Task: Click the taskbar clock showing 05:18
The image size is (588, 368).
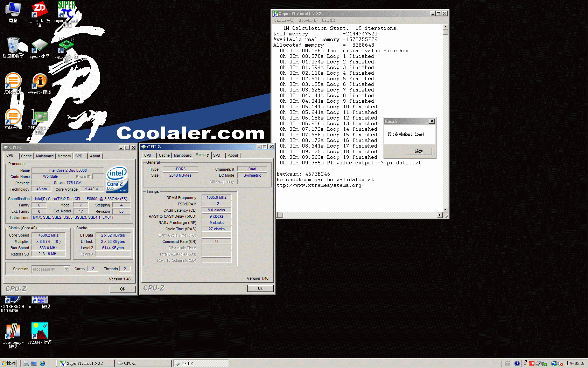Action: 575,363
